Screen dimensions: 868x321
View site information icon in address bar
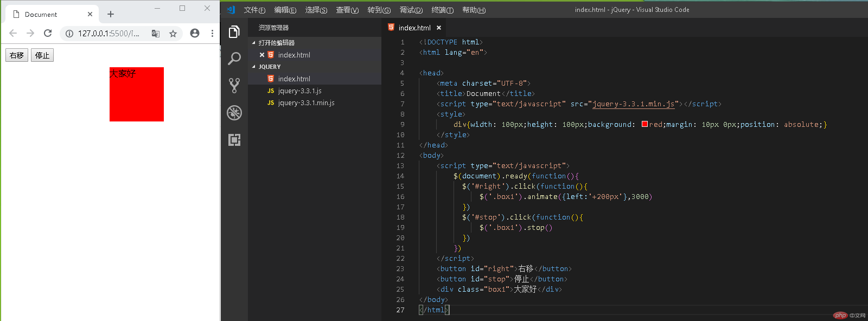(69, 34)
